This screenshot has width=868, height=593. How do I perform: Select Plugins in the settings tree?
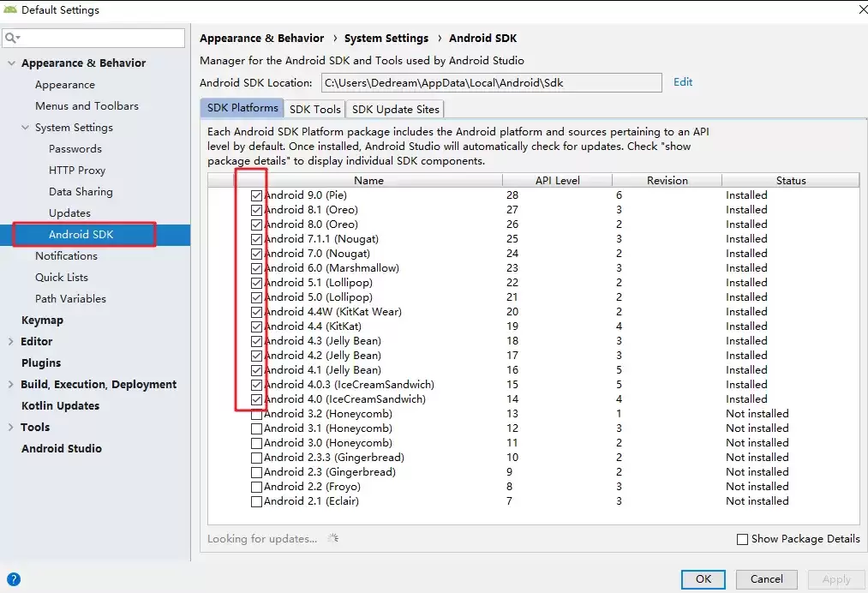point(41,363)
